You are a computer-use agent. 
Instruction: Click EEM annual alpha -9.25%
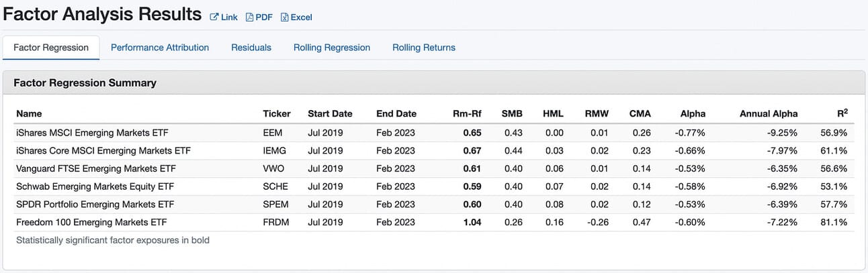tap(782, 133)
